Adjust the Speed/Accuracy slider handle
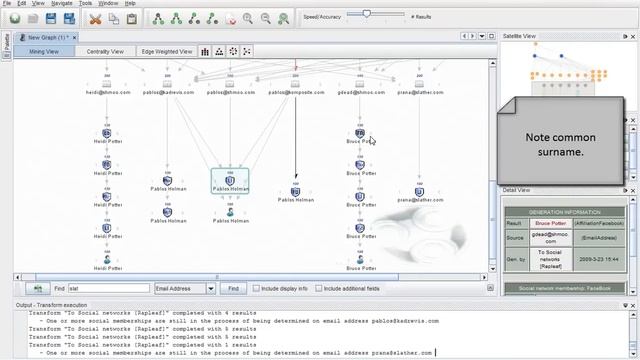The image size is (640, 360). (367, 14)
